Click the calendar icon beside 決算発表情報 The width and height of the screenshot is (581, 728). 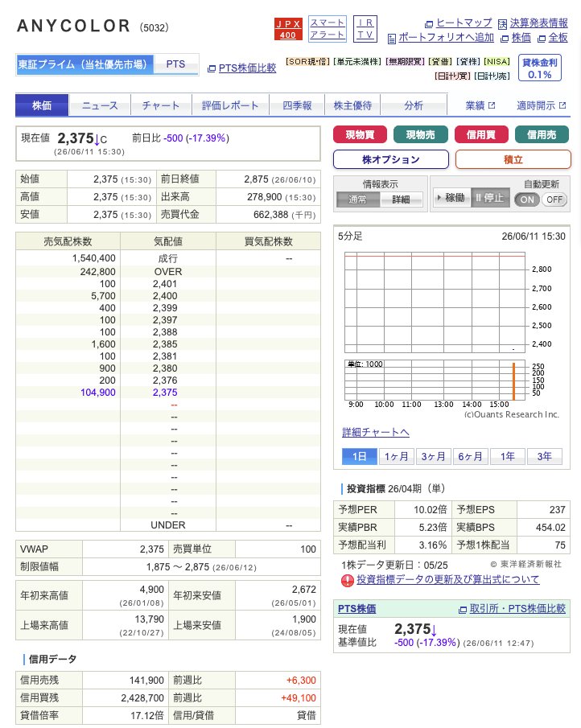502,24
